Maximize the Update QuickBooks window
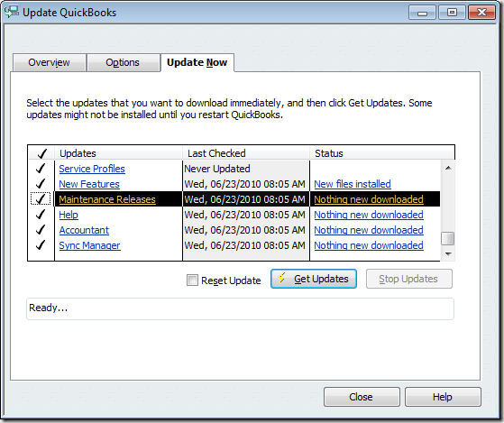This screenshot has height=423, width=504. pyautogui.click(x=452, y=13)
